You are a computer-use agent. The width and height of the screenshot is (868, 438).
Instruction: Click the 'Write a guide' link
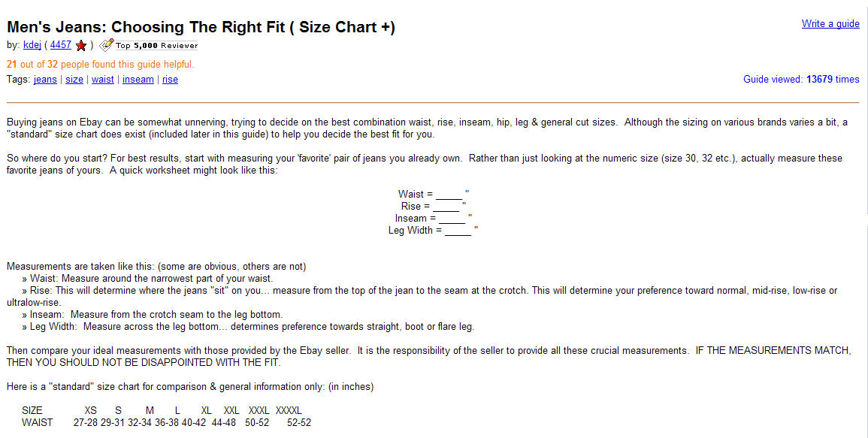(x=830, y=23)
